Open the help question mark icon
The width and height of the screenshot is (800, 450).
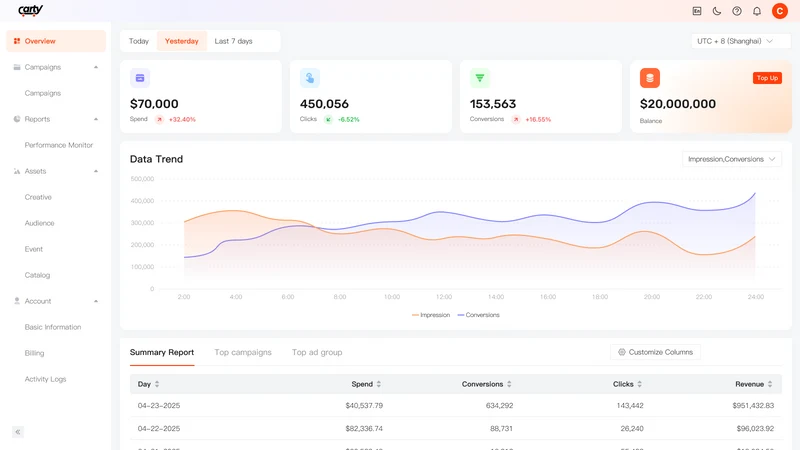(x=737, y=11)
